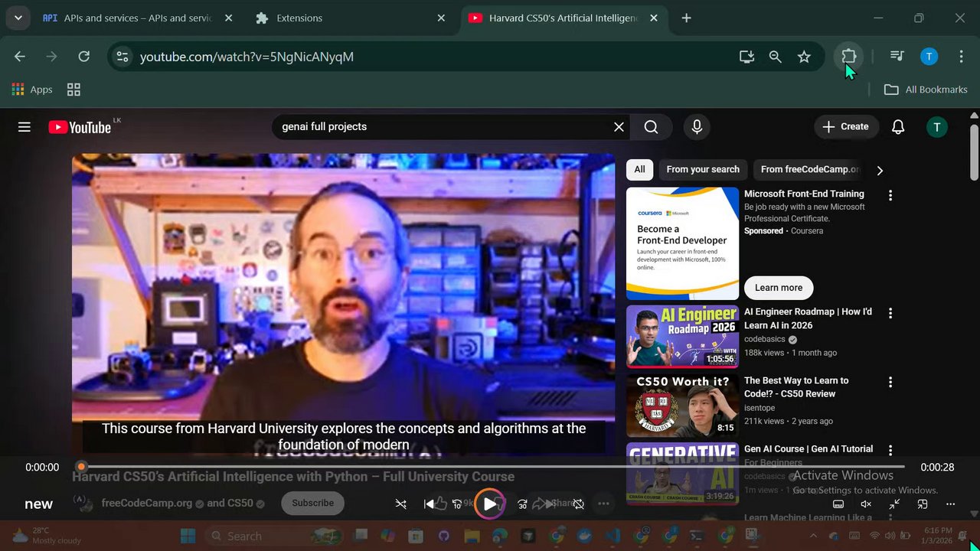Open the media control icon in Chrome toolbar
The width and height of the screenshot is (980, 551).
coord(897,56)
